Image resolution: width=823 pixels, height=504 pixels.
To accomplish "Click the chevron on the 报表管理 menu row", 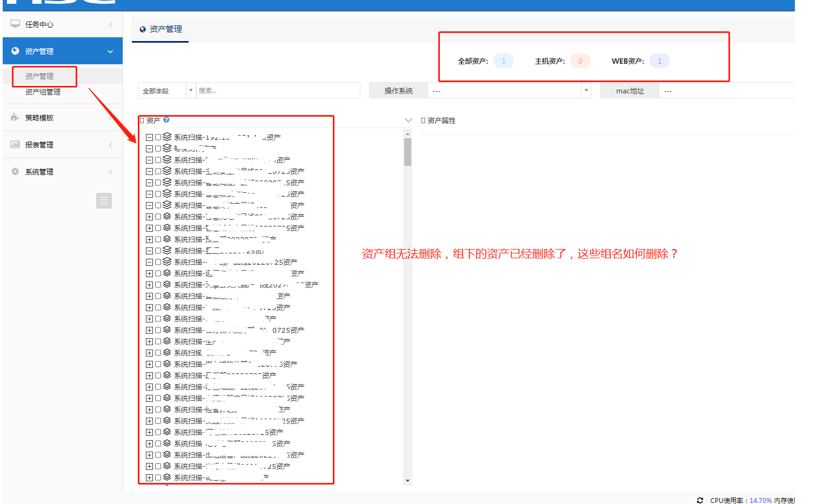I will click(x=111, y=145).
